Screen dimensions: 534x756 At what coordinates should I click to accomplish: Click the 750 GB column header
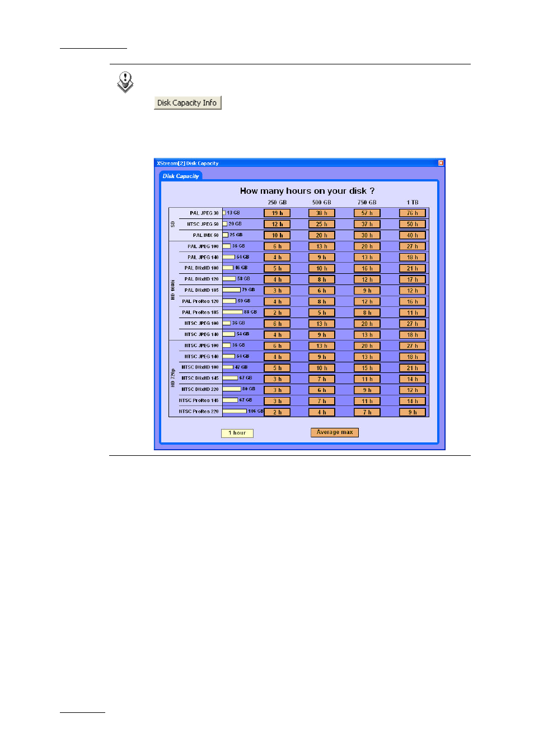click(x=367, y=203)
